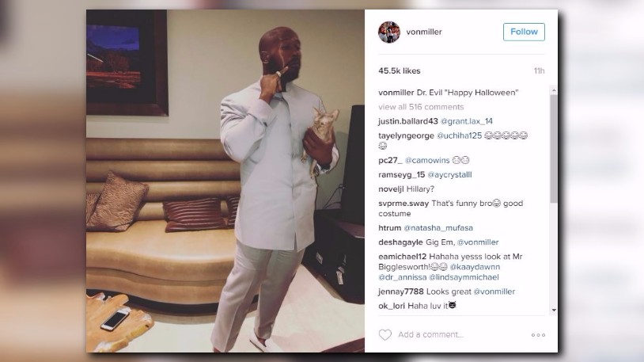The height and width of the screenshot is (362, 644).
Task: Click the heart like icon
Action: click(385, 335)
